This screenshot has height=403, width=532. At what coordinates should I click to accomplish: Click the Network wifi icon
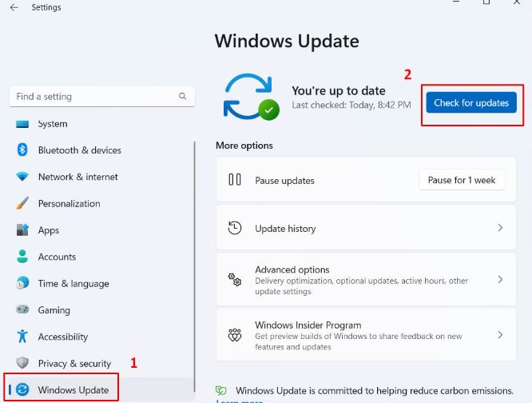pos(22,177)
